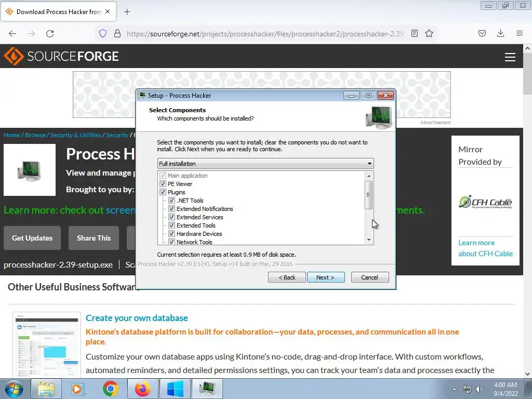This screenshot has height=399, width=532.
Task: Open the Security breadcrumb link
Action: [x=117, y=135]
